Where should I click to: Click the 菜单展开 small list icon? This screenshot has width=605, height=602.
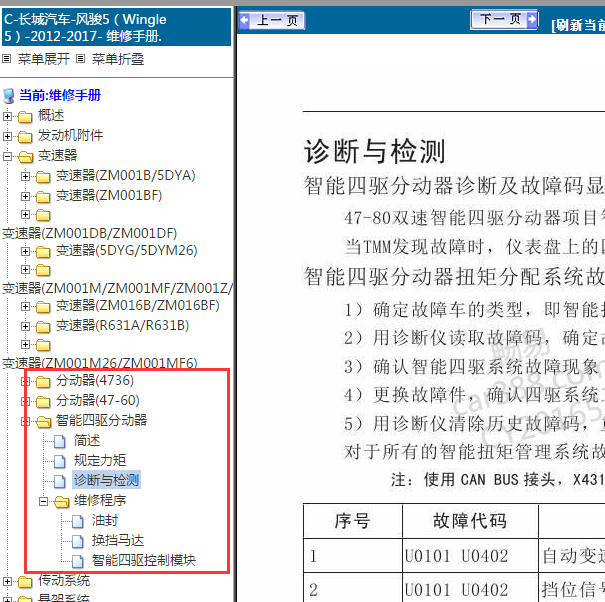[7, 59]
